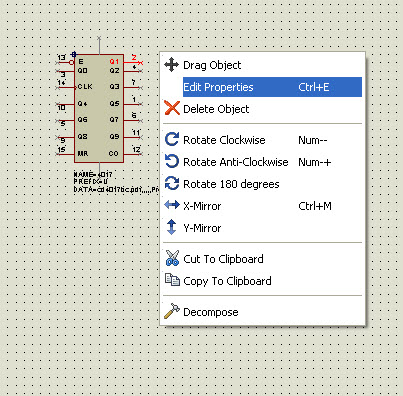This screenshot has width=403, height=396.
Task: Select Rotate Clockwise menu entry
Action: [262, 140]
